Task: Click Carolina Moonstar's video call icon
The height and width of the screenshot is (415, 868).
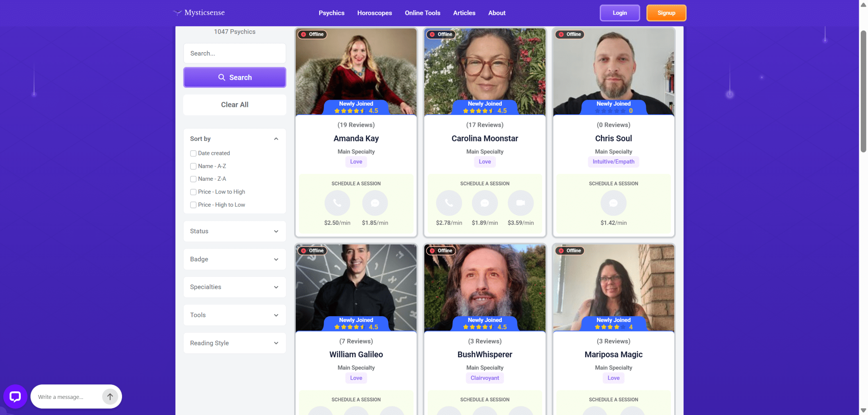Action: coord(520,203)
